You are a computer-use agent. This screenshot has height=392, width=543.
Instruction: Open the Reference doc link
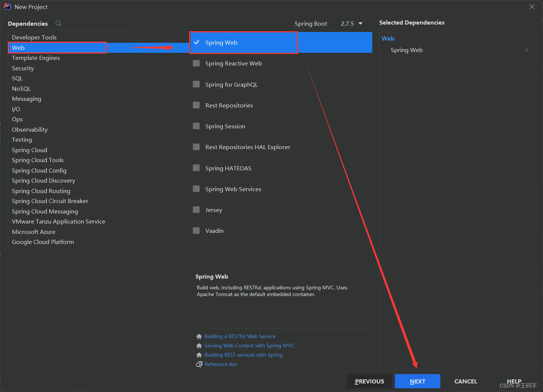pos(221,364)
